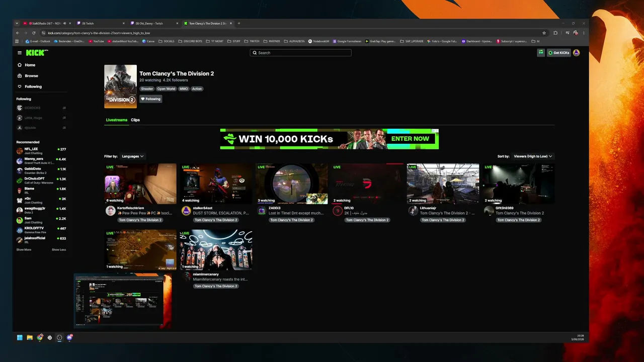Go back in browser history
The width and height of the screenshot is (644, 362).
[x=18, y=33]
